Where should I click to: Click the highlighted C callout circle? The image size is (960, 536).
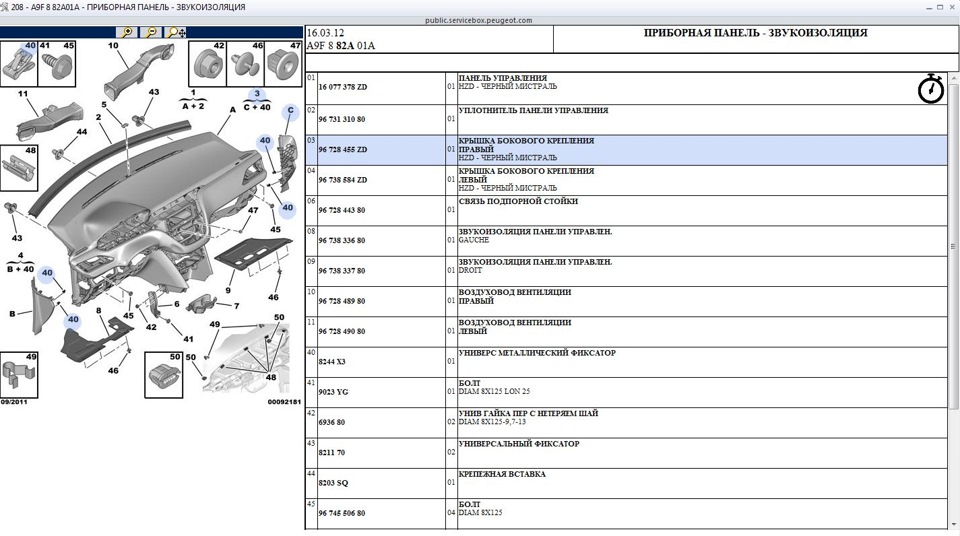290,111
